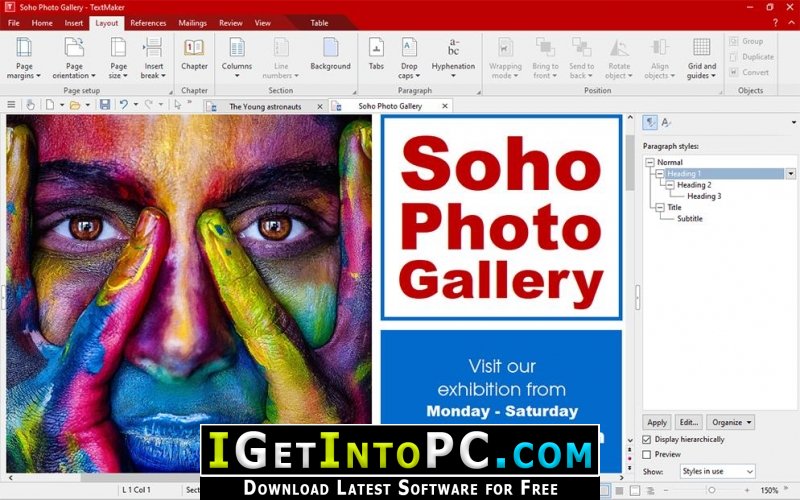
Task: Switch to the Mailings ribbon tab
Action: tap(192, 23)
